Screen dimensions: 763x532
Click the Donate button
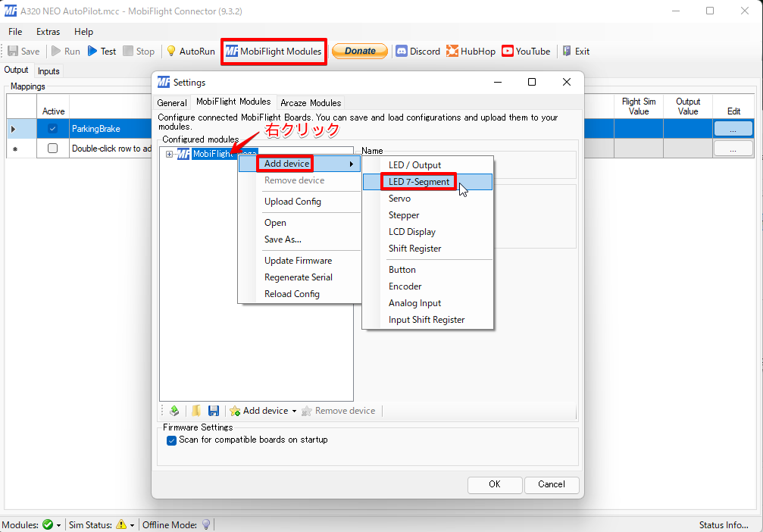360,51
